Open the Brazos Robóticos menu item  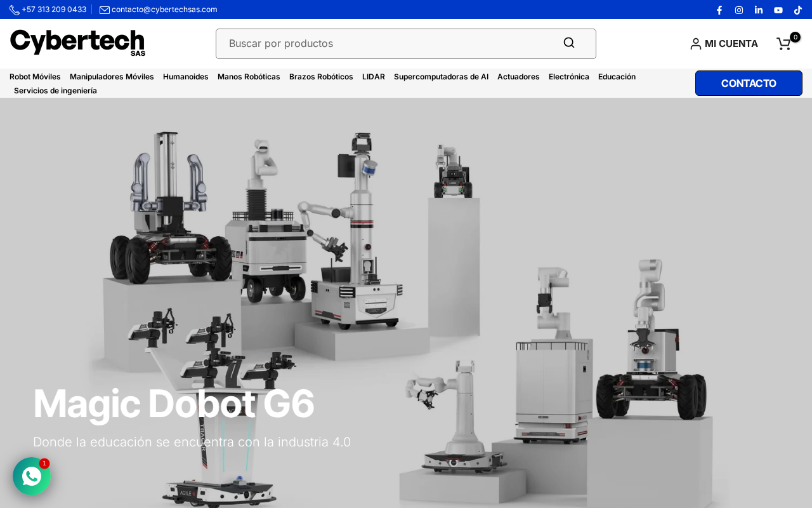point(321,77)
